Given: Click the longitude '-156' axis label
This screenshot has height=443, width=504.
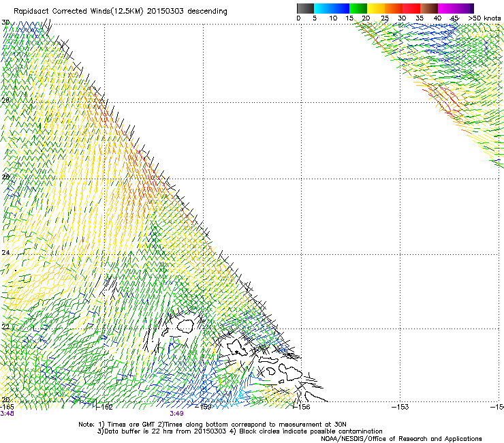Looking at the screenshot, I should [x=302, y=407].
